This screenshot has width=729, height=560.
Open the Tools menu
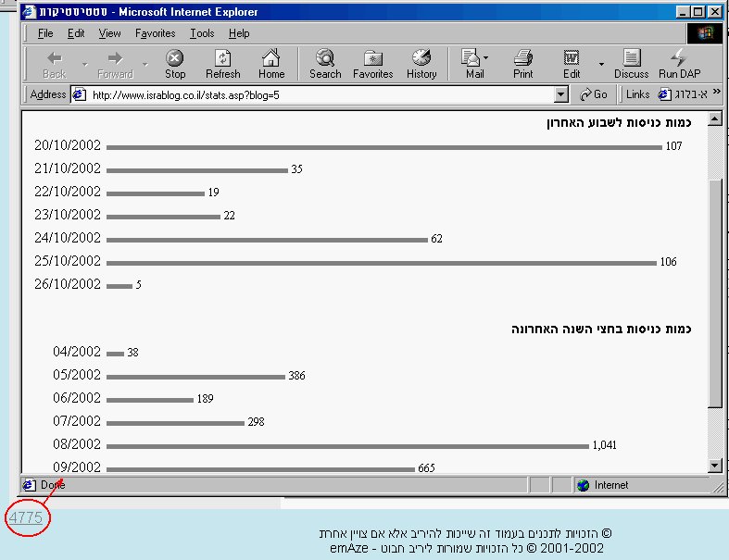202,33
